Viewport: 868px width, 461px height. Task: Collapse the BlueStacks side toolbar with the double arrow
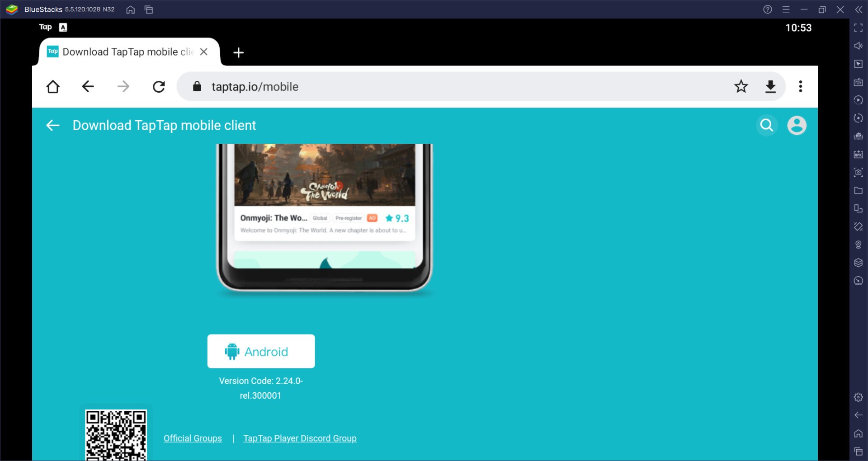pyautogui.click(x=859, y=9)
